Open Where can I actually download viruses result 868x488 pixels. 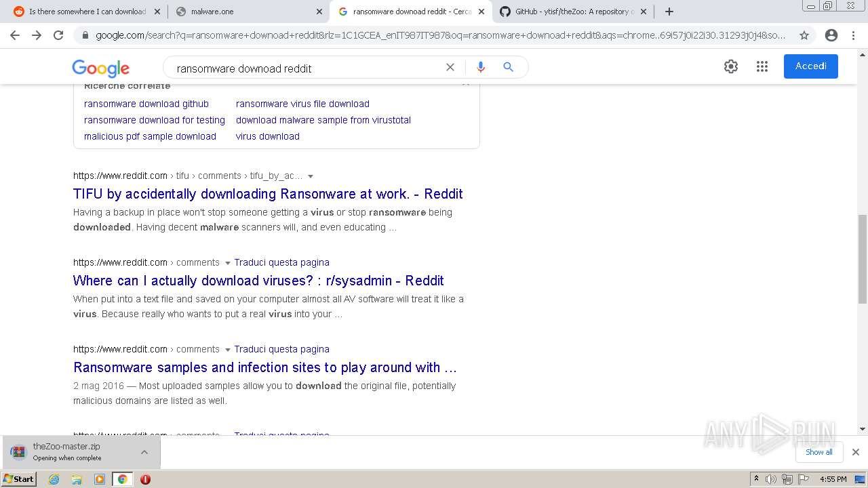pyautogui.click(x=258, y=281)
